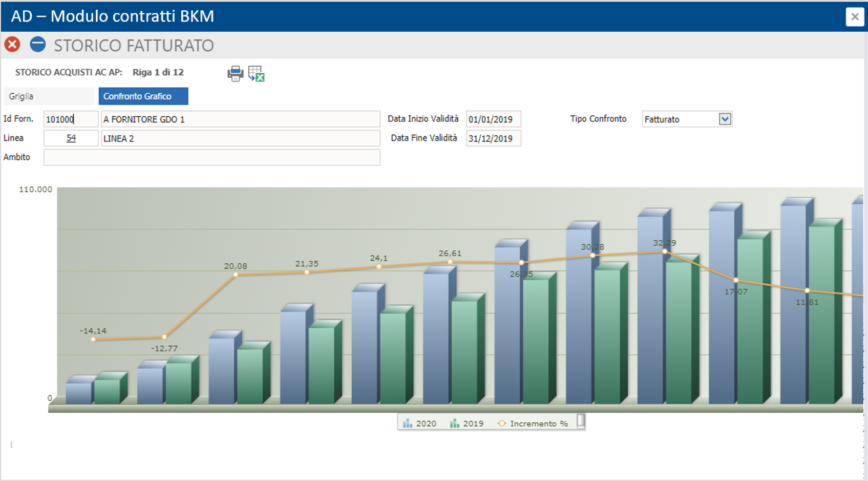Image resolution: width=868 pixels, height=481 pixels.
Task: Click the small handle beside the legend
Action: (581, 421)
